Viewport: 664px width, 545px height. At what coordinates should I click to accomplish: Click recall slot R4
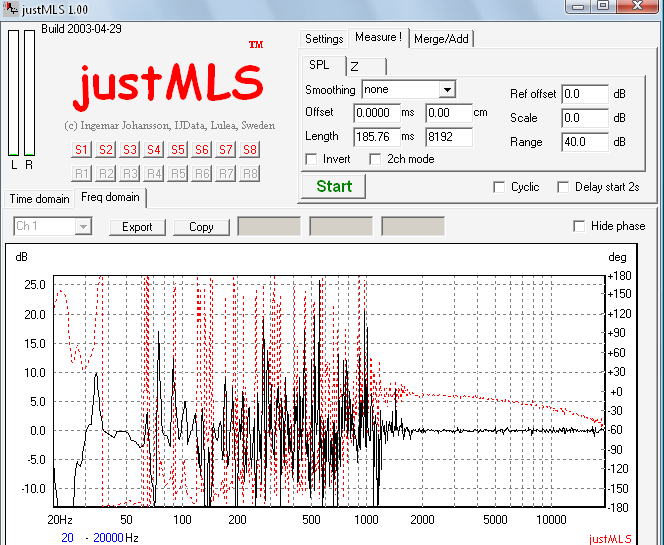point(153,174)
